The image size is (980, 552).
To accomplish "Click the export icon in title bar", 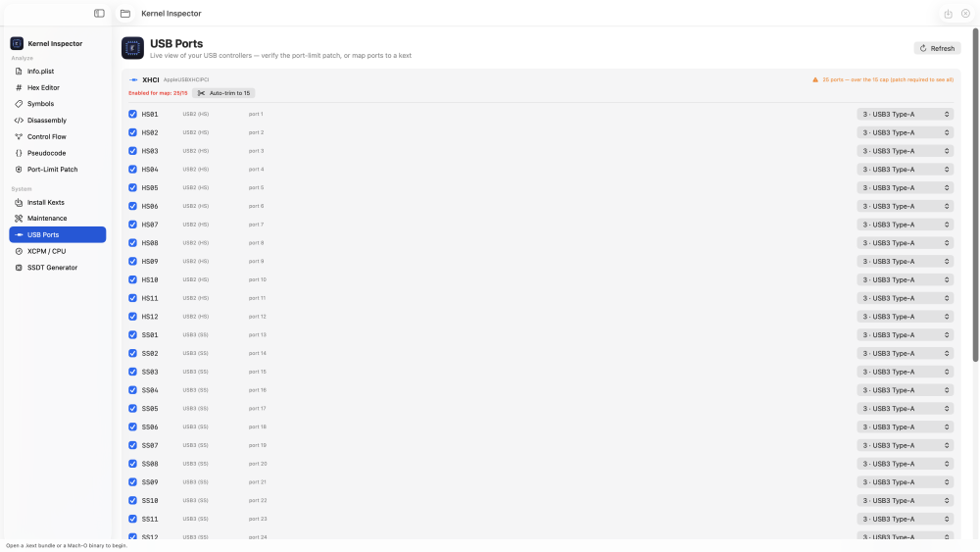I will pyautogui.click(x=948, y=14).
